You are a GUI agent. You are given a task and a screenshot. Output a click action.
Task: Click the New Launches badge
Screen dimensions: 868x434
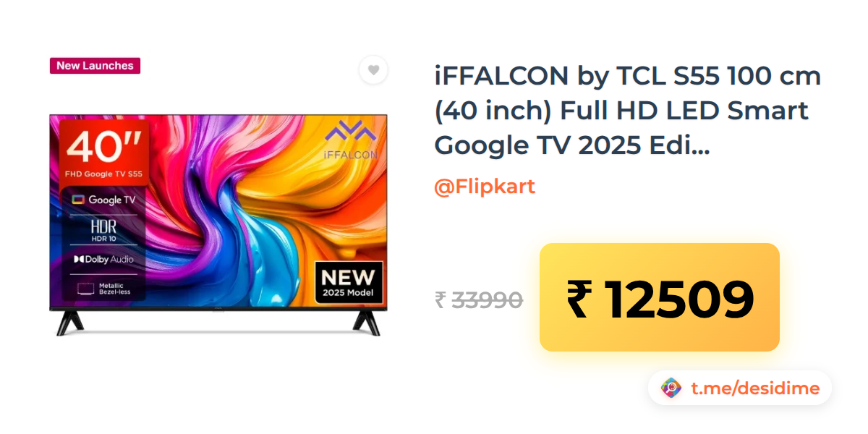click(x=95, y=66)
